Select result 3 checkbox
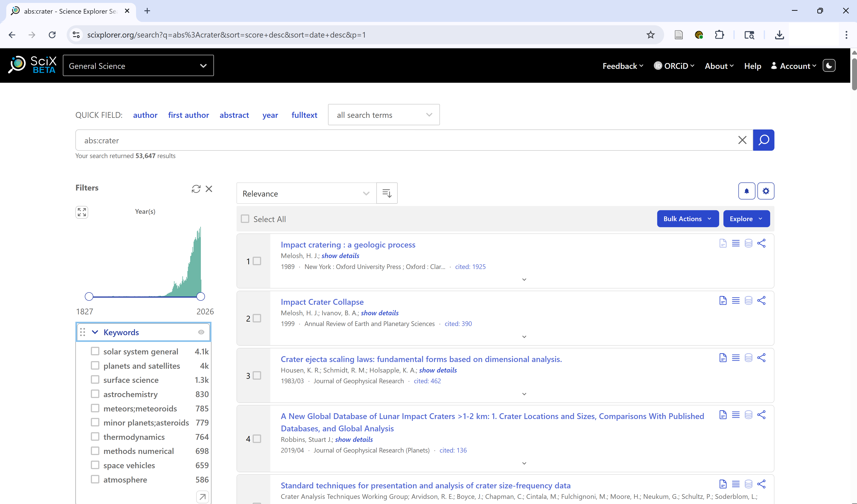857x504 pixels. [257, 375]
